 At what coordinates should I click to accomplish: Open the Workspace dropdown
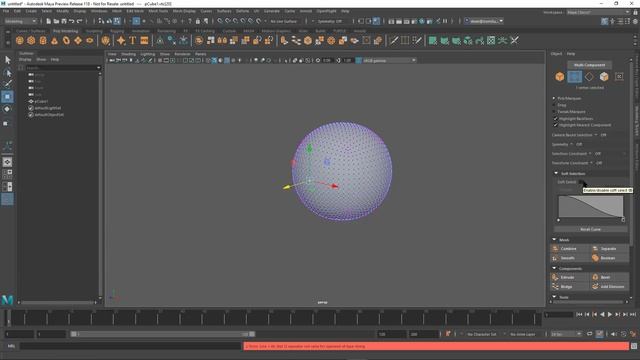tap(598, 12)
